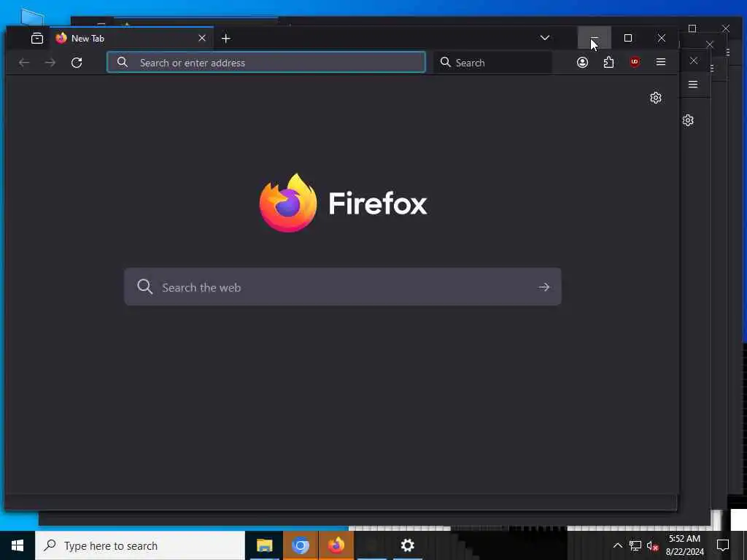Go back one page
747x560 pixels.
click(24, 63)
